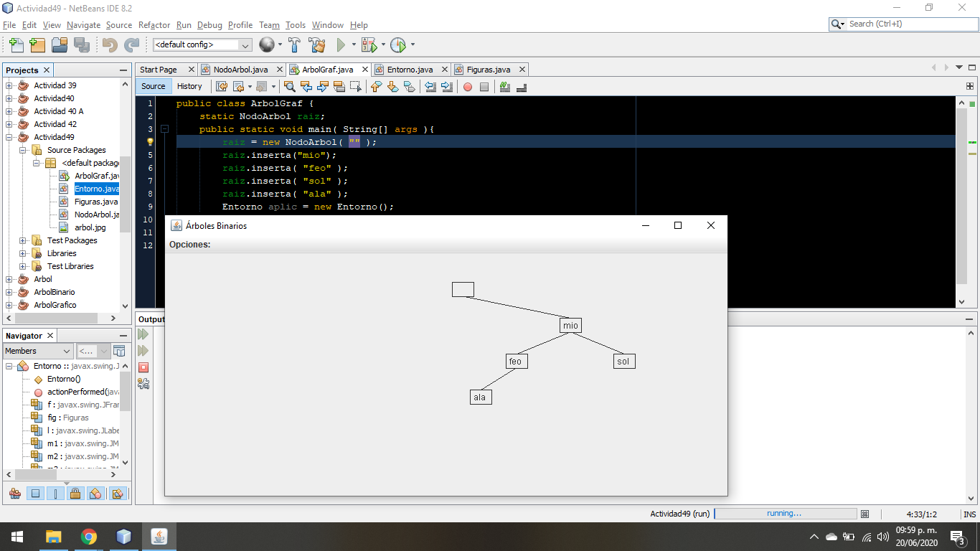Image resolution: width=980 pixels, height=551 pixels.
Task: Click the Debug Project toolbar icon
Action: coord(369,45)
